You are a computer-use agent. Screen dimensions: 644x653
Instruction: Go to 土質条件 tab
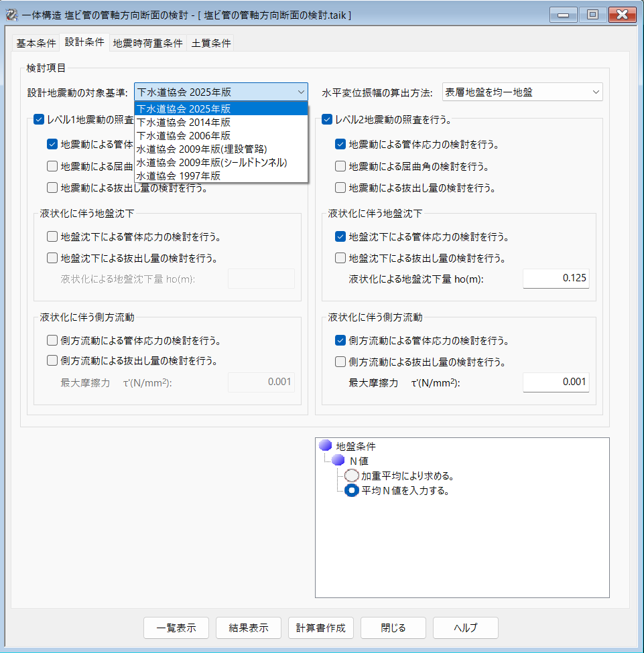point(211,43)
